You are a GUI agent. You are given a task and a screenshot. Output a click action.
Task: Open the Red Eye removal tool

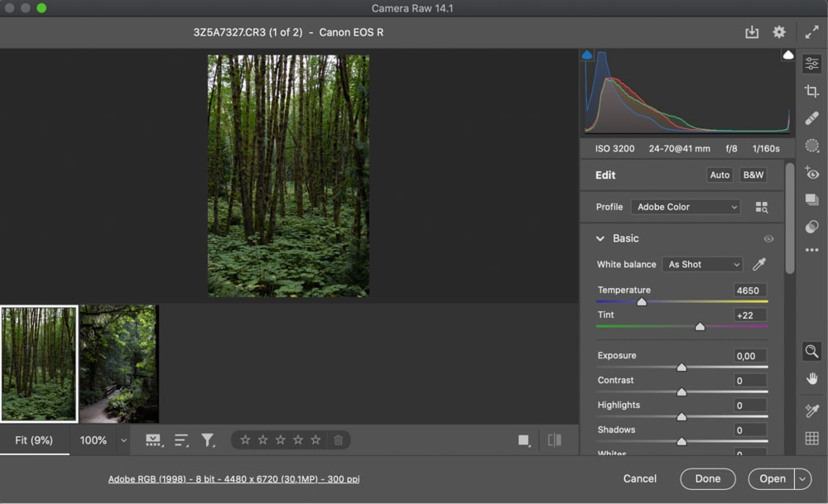click(x=811, y=172)
